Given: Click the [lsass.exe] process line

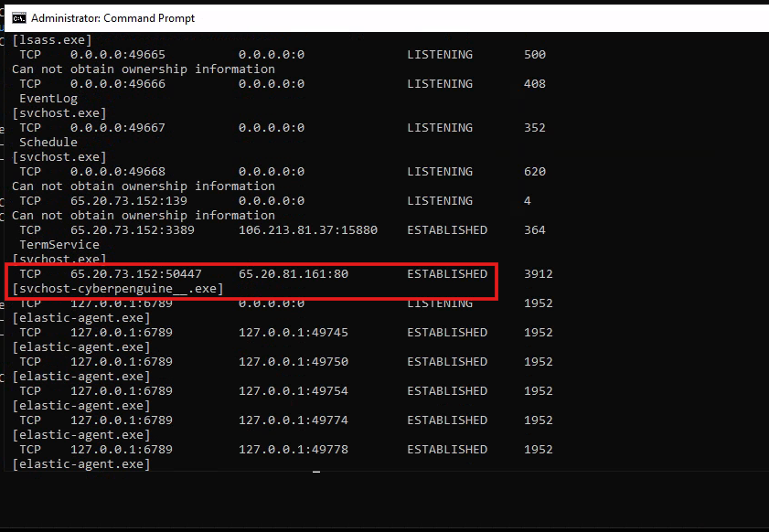Looking at the screenshot, I should 52,39.
